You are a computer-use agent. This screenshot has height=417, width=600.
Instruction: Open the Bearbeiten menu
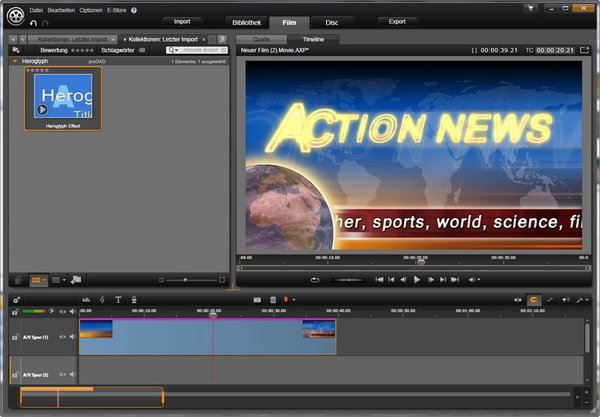pyautogui.click(x=61, y=9)
